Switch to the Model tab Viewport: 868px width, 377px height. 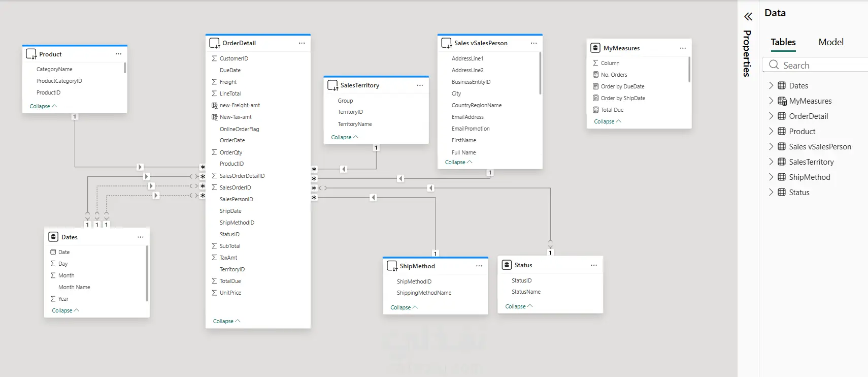tap(831, 42)
